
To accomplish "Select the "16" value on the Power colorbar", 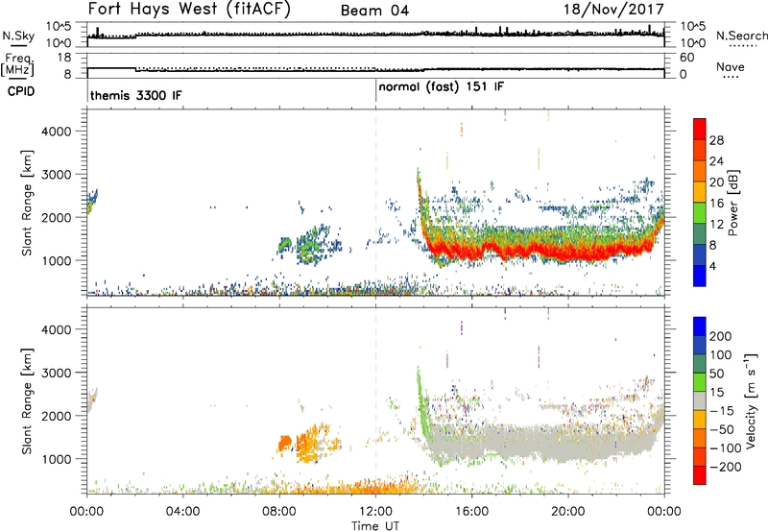I will [716, 204].
